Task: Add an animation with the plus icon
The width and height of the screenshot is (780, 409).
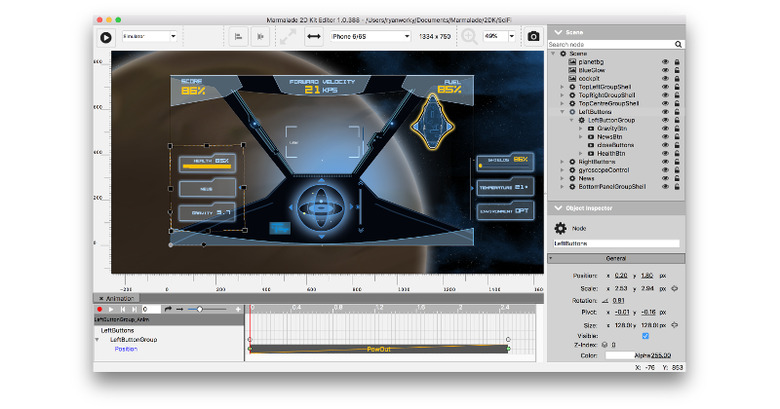Action: click(238, 309)
